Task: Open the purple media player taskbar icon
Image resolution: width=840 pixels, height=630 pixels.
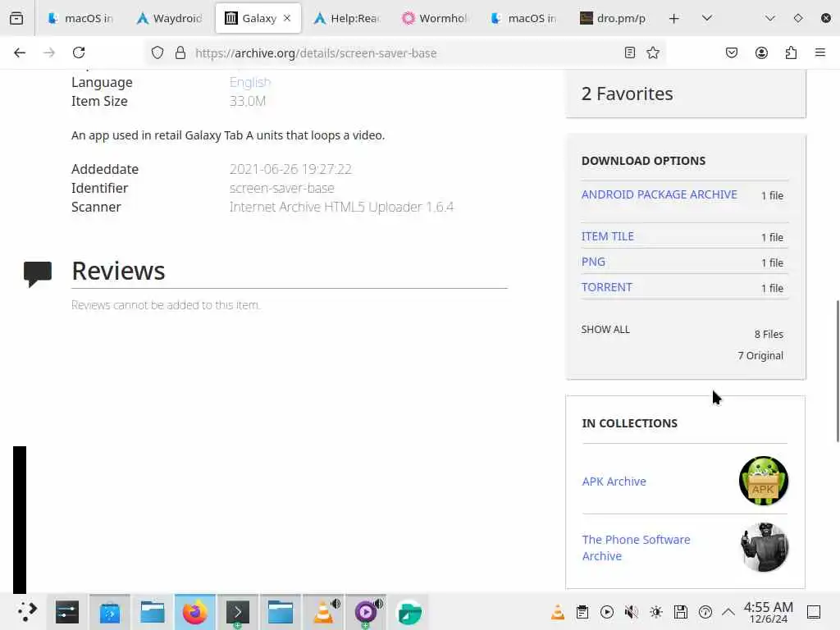Action: 366,612
